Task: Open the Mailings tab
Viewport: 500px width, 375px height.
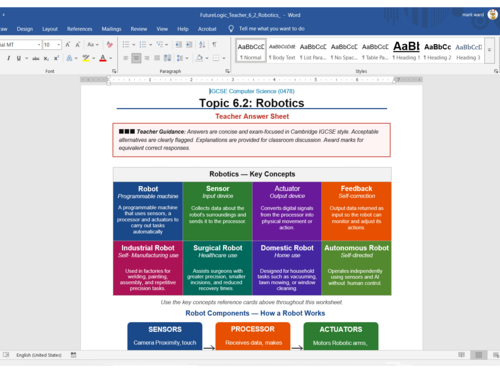Action: (x=111, y=29)
